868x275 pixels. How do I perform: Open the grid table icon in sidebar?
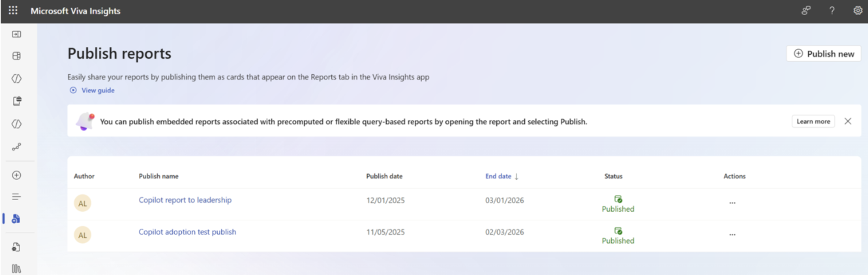(17, 57)
